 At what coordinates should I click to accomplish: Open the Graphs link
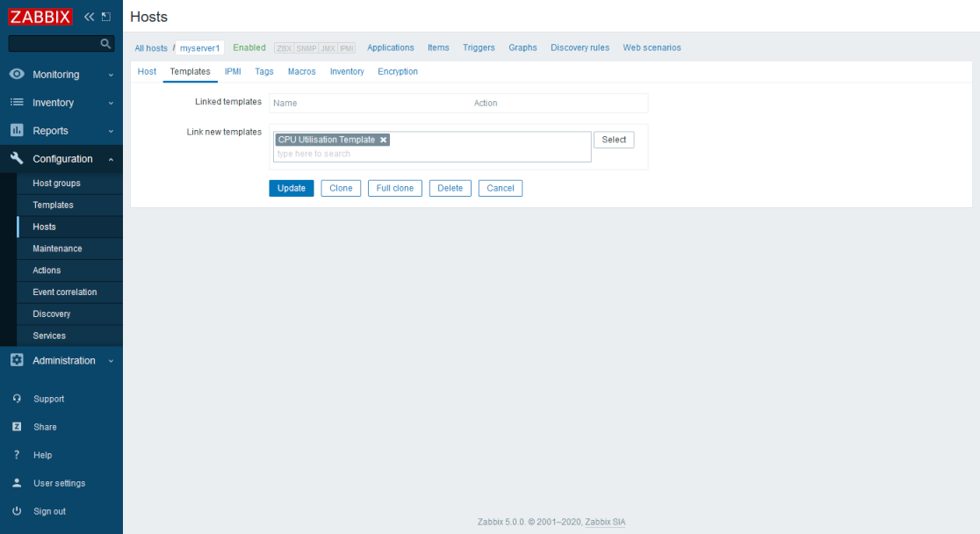[522, 47]
